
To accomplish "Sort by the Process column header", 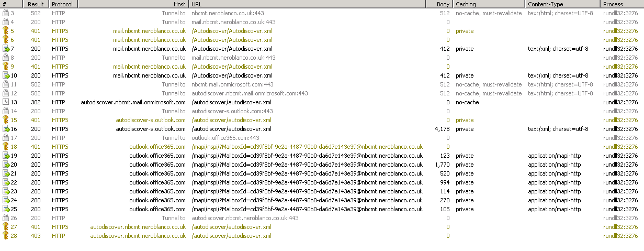I will coord(622,4).
